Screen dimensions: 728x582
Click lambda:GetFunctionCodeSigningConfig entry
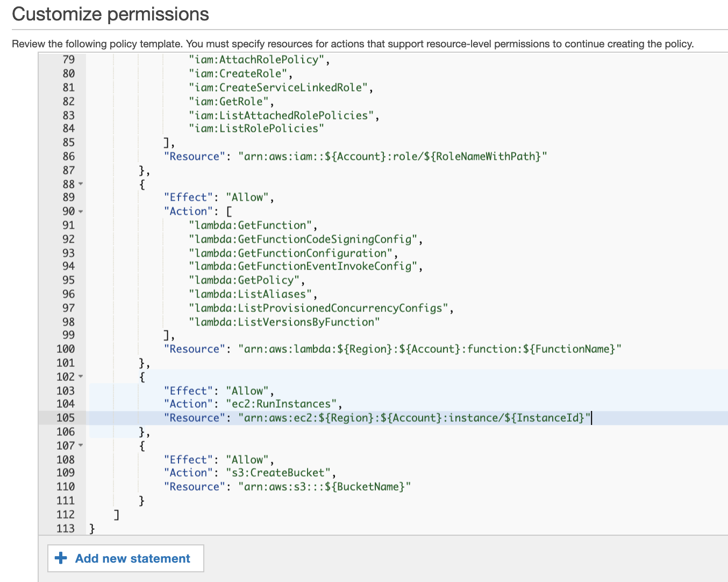tap(303, 239)
